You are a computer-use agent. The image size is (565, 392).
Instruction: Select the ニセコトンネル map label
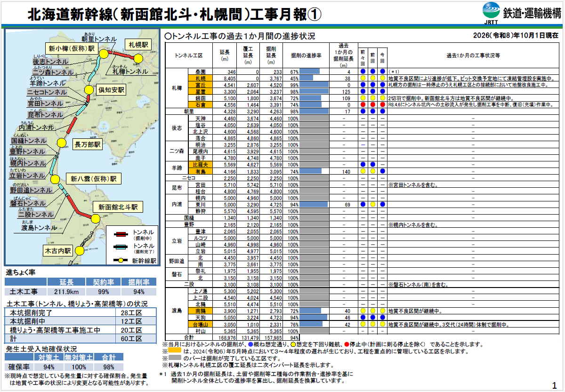[x=47, y=93]
